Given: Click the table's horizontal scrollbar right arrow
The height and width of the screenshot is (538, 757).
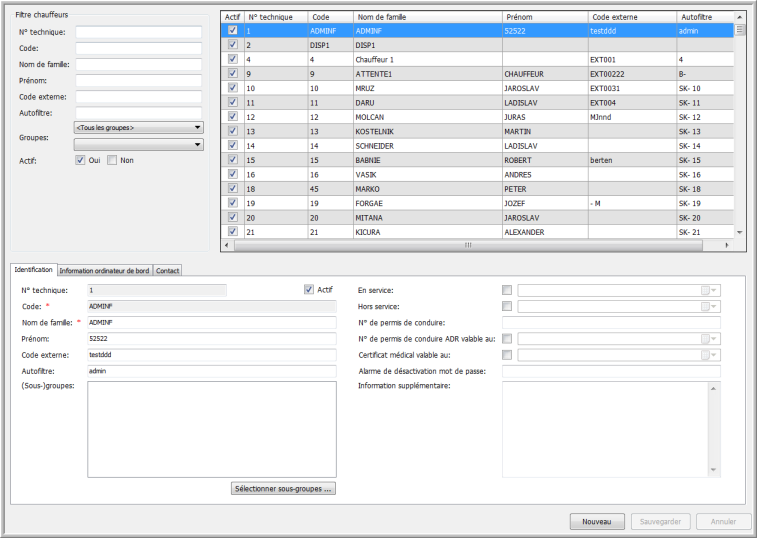Looking at the screenshot, I should pyautogui.click(x=729, y=244).
